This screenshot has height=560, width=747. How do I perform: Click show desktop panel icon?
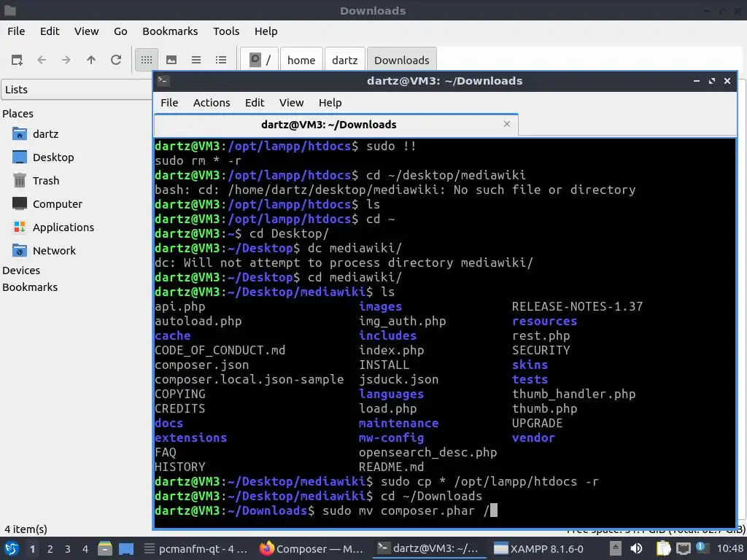click(126, 549)
